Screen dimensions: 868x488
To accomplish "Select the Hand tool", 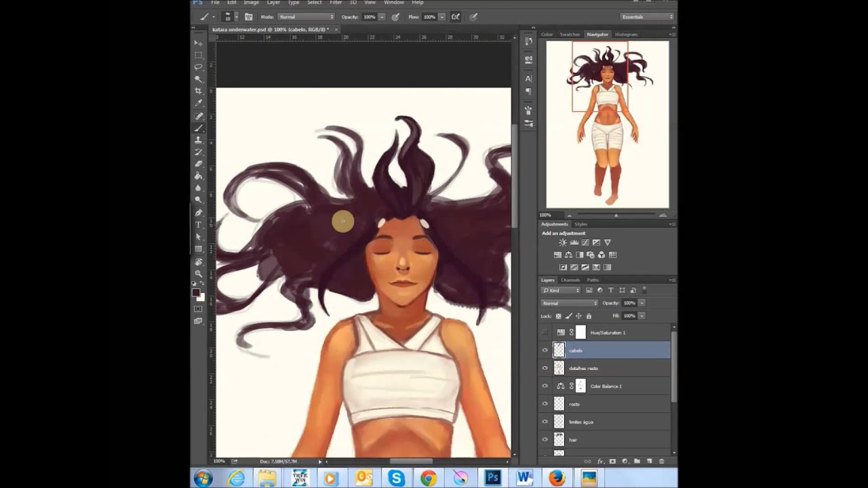I will pos(199,262).
